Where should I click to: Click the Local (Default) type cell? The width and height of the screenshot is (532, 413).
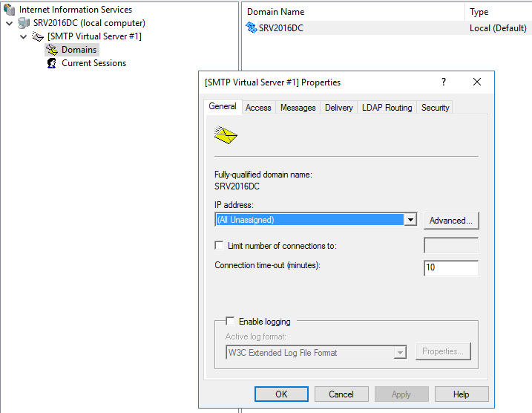coord(498,27)
